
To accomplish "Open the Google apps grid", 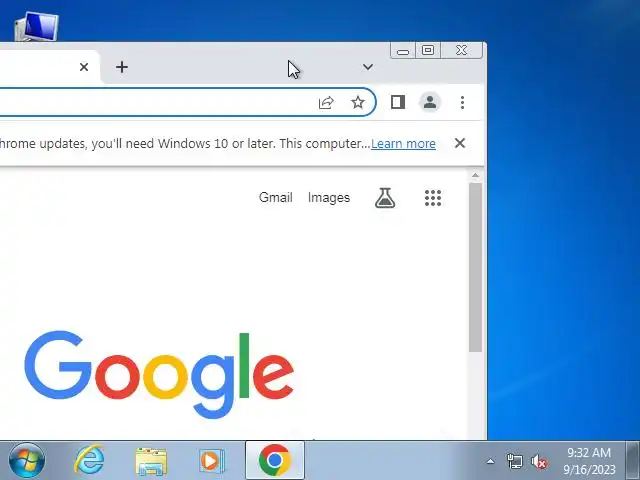I will pos(433,198).
